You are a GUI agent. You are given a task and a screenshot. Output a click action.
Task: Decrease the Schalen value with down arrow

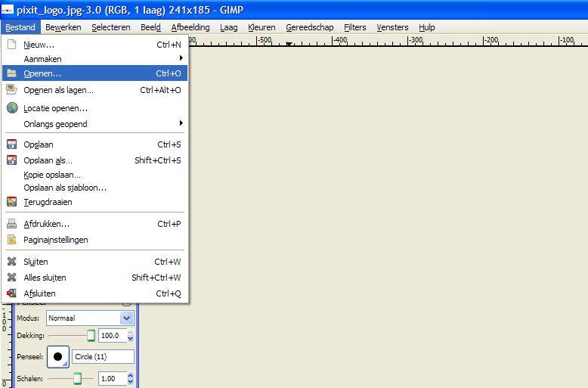click(x=131, y=382)
